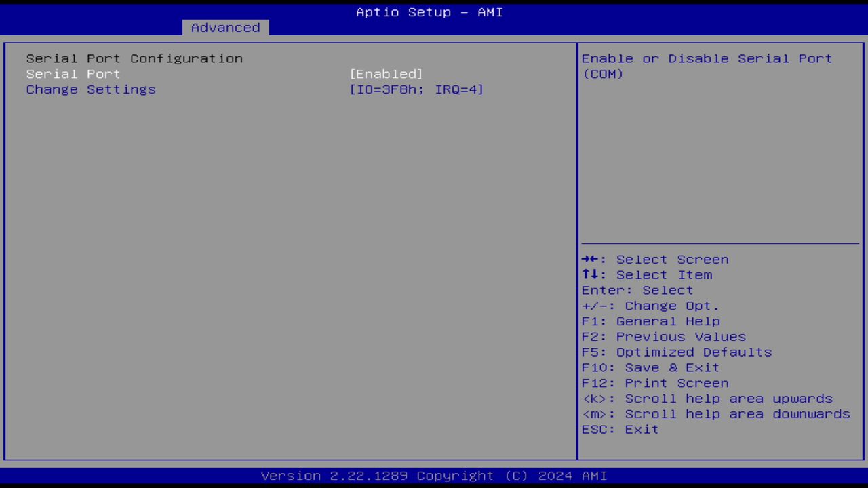Screen dimensions: 868x488
Task: Click the F5: Optimized Defaults hint
Action: click(x=677, y=353)
